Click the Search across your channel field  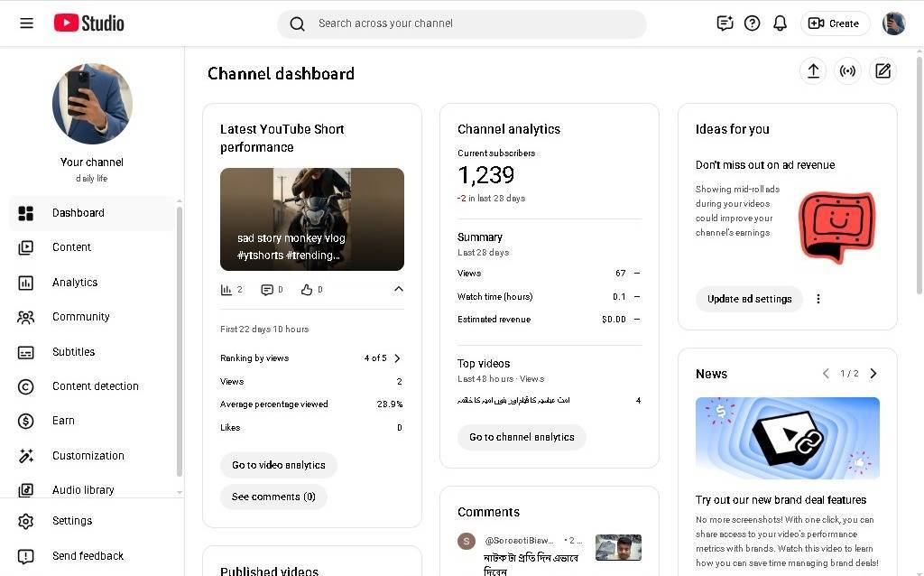click(462, 23)
